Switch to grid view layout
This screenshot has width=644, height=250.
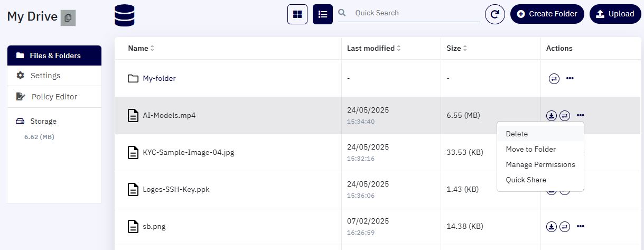point(297,14)
